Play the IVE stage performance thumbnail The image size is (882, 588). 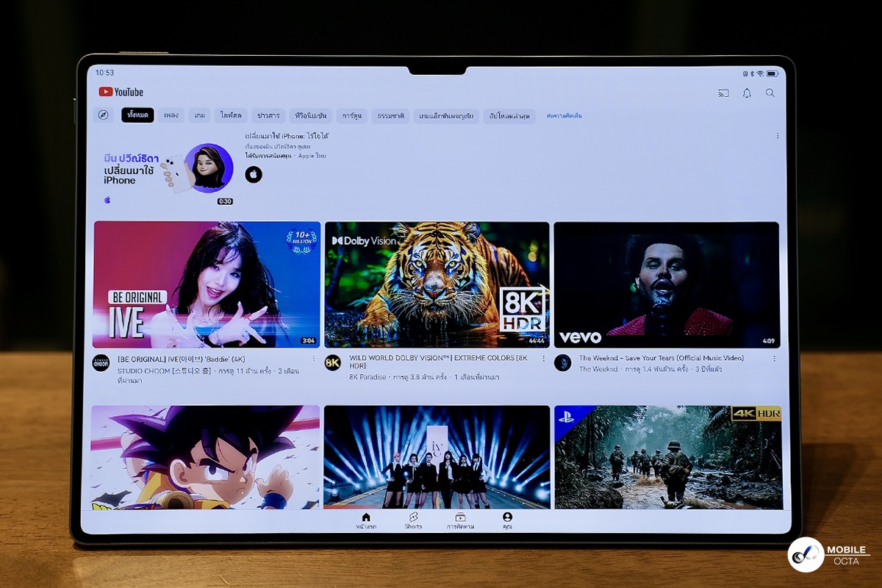437,457
